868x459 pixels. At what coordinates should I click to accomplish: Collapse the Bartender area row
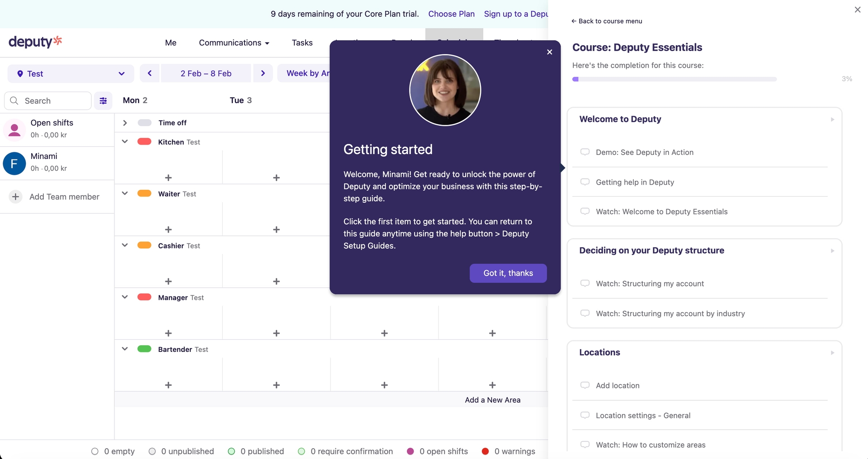[125, 348]
